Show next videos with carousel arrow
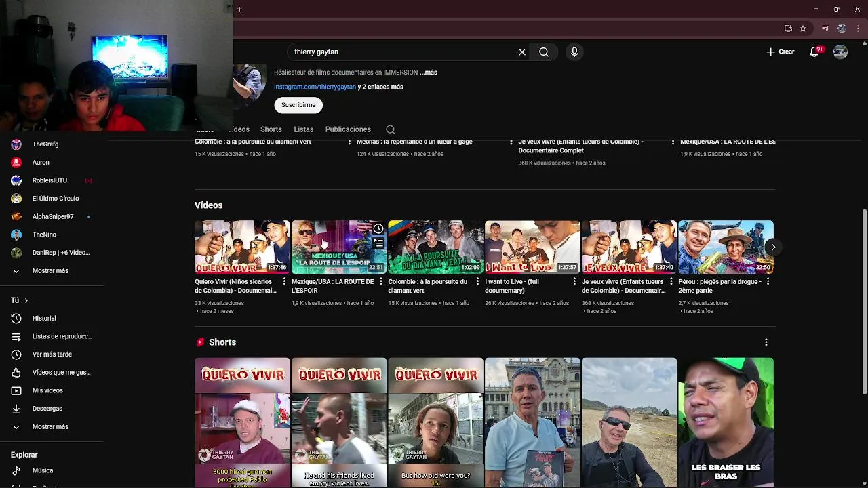This screenshot has width=868, height=488. click(773, 247)
